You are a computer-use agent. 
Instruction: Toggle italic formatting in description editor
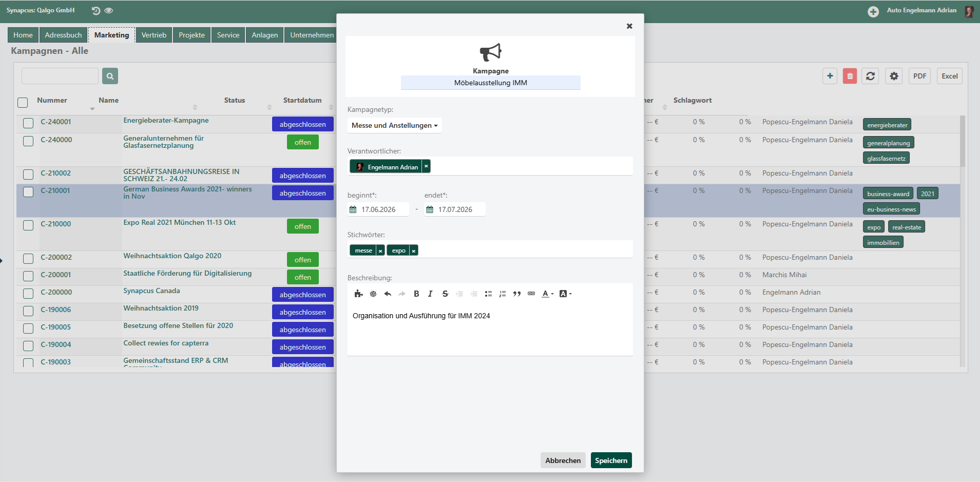430,294
